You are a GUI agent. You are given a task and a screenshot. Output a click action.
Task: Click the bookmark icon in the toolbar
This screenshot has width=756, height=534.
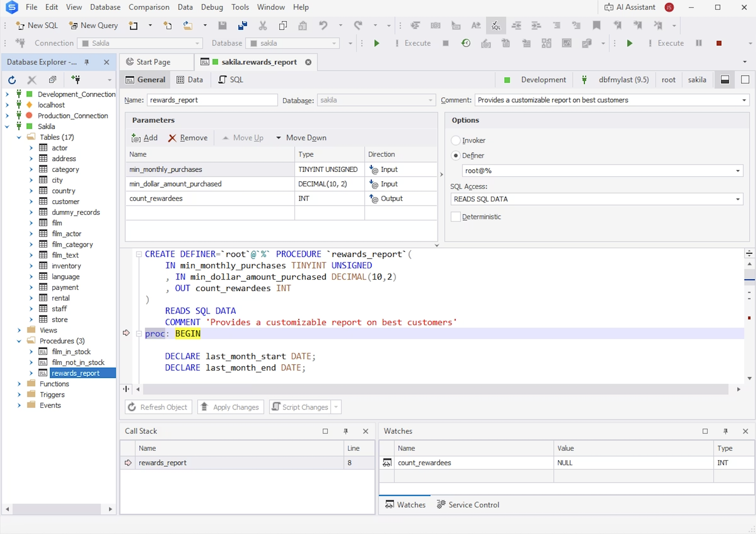(596, 25)
